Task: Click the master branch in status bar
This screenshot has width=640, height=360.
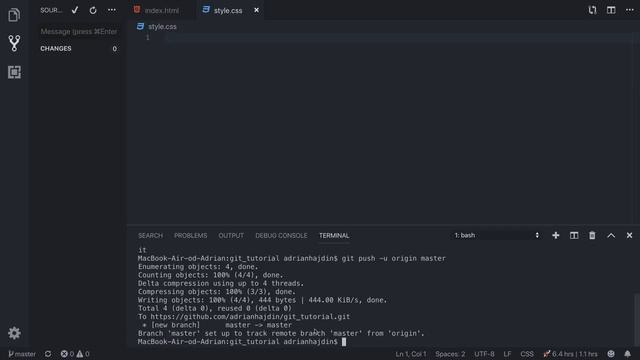Action: point(22,354)
